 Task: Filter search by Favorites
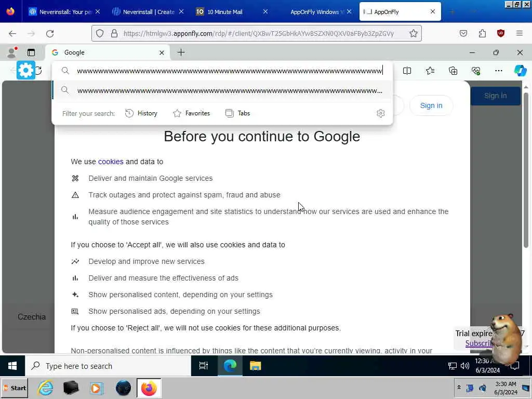[191, 113]
